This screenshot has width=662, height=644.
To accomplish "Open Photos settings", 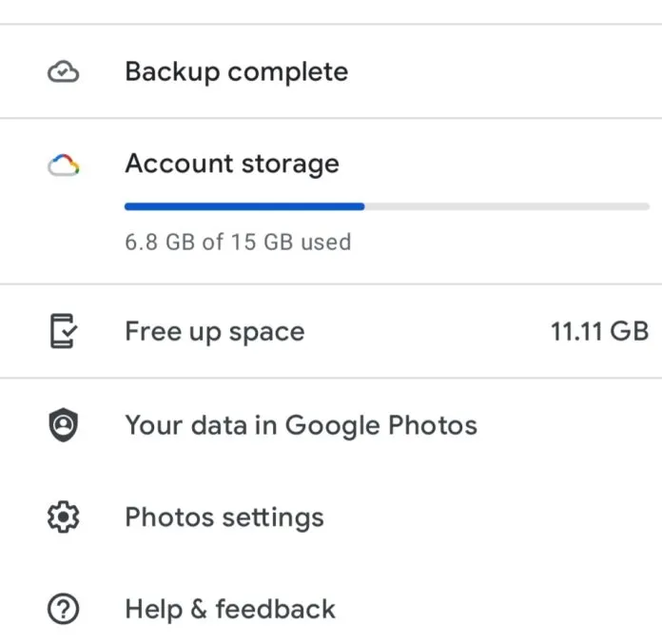I will [331, 517].
